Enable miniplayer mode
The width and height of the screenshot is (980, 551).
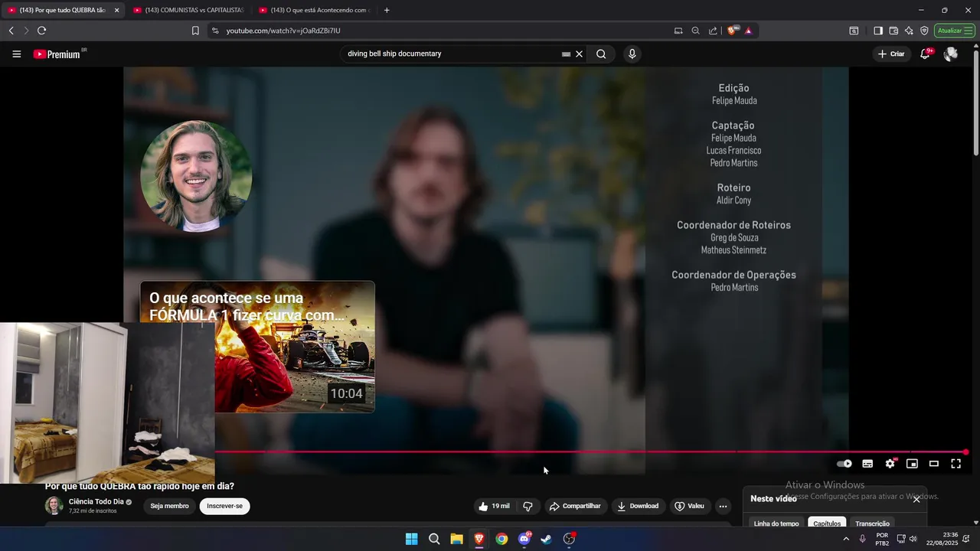[x=912, y=464]
